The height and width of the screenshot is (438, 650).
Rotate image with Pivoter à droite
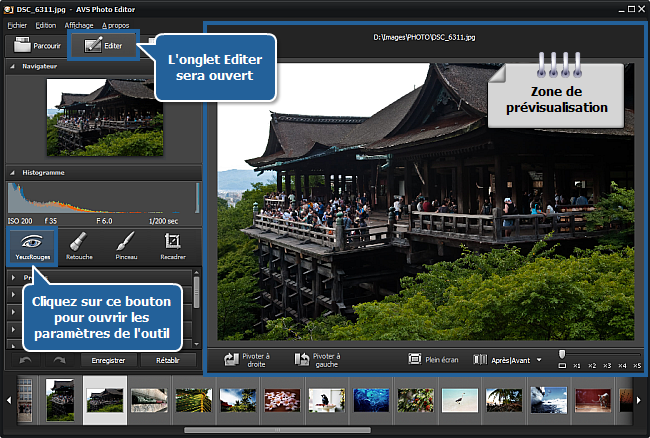247,360
